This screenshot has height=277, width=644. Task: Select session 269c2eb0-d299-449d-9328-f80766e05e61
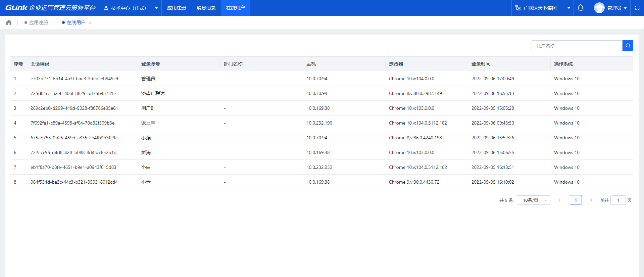(74, 108)
